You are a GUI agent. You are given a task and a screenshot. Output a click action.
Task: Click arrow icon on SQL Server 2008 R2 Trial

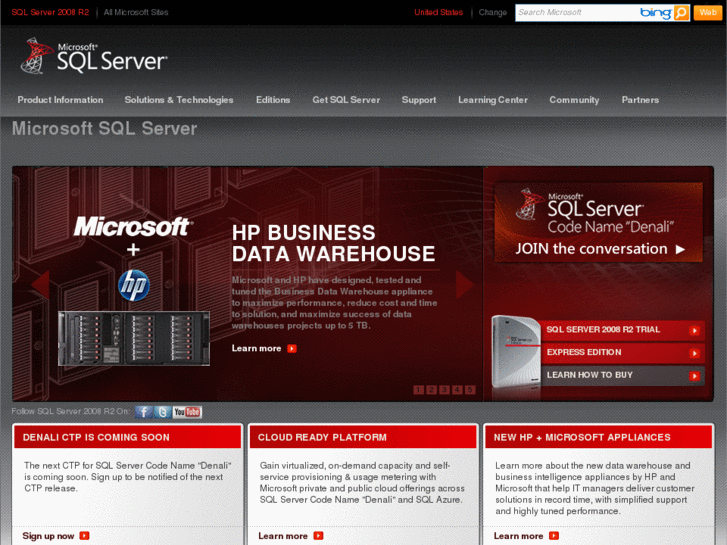[x=694, y=331]
